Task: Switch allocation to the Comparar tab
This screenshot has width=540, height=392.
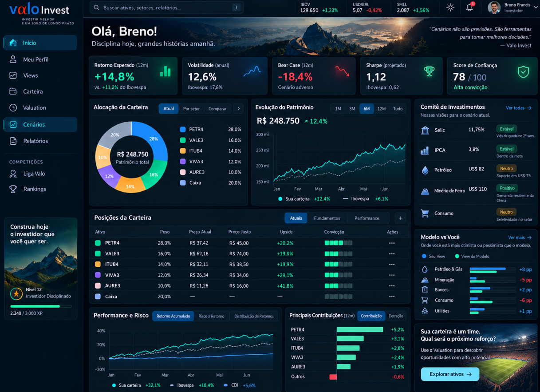Action: [x=217, y=109]
